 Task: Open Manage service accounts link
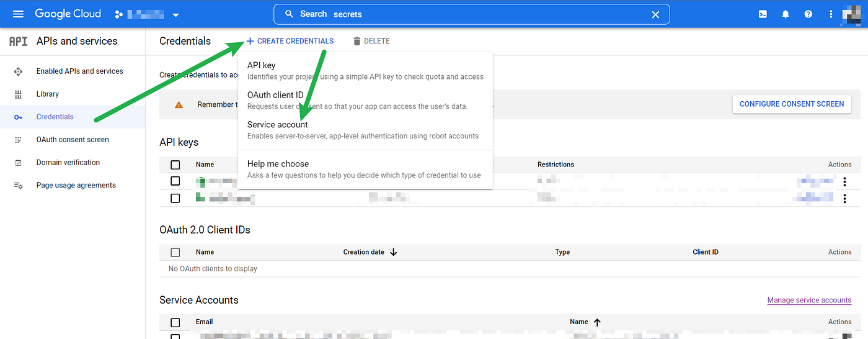[809, 300]
